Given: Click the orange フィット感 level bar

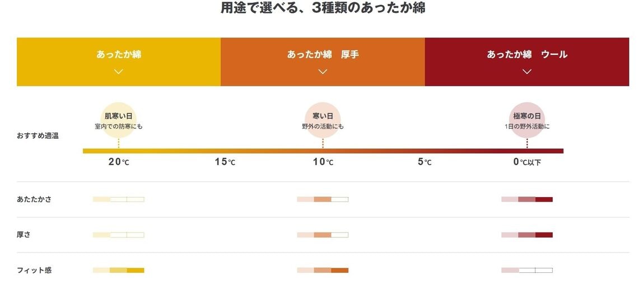Looking at the screenshot, I should [x=323, y=270].
